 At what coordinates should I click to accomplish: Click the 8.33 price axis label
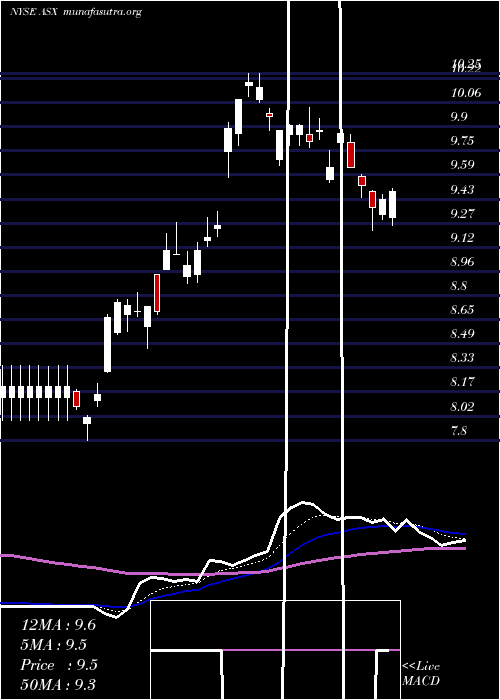[462, 358]
